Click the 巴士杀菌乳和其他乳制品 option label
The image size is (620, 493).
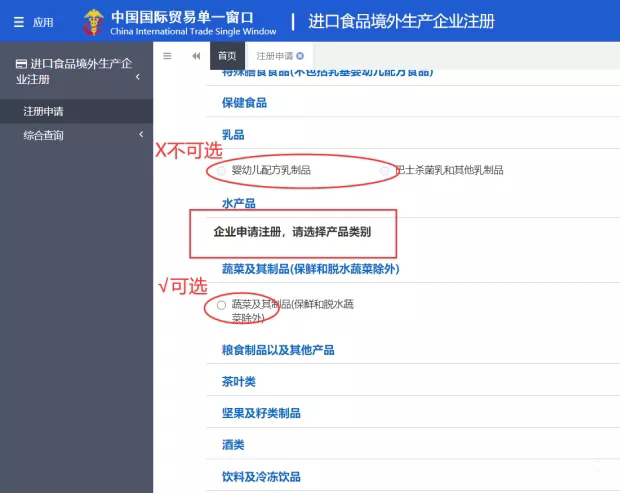tap(449, 170)
